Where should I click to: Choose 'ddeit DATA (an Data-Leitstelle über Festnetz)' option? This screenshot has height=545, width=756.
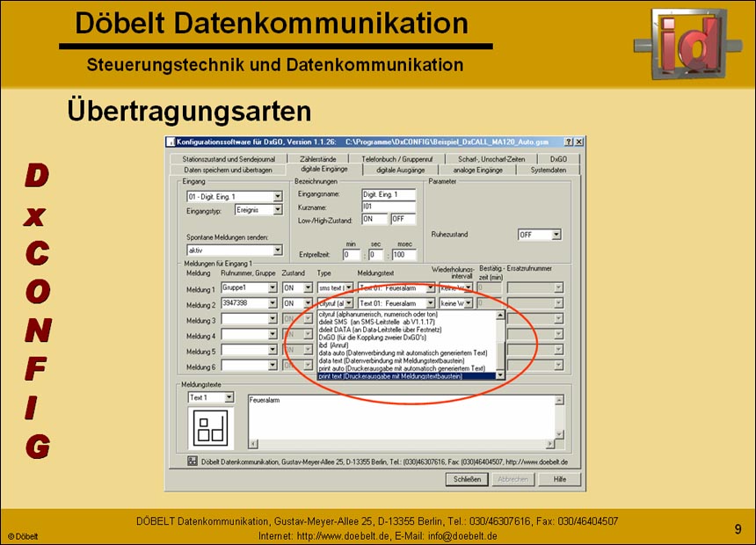pyautogui.click(x=406, y=330)
